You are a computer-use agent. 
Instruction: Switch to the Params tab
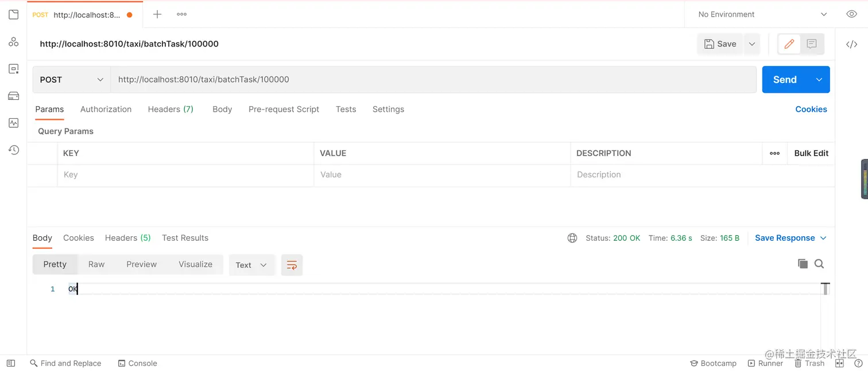point(49,109)
